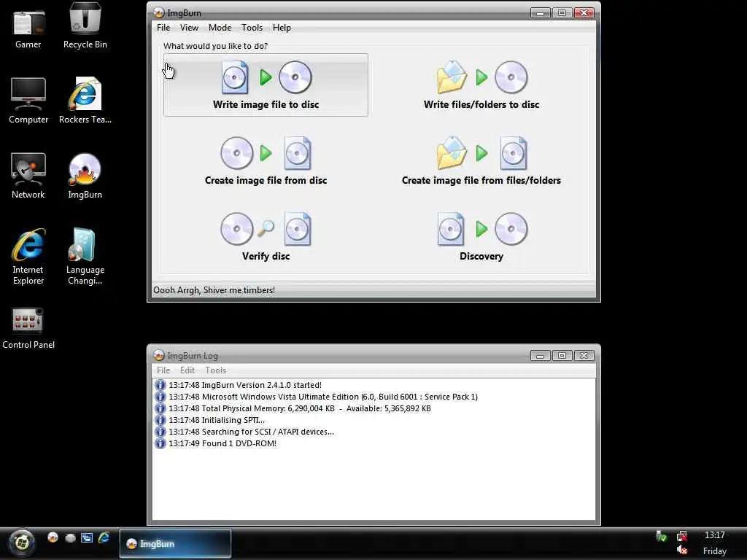Select the Rockers Tea... desktop shortcut
The width and height of the screenshot is (747, 560).
pos(85,101)
